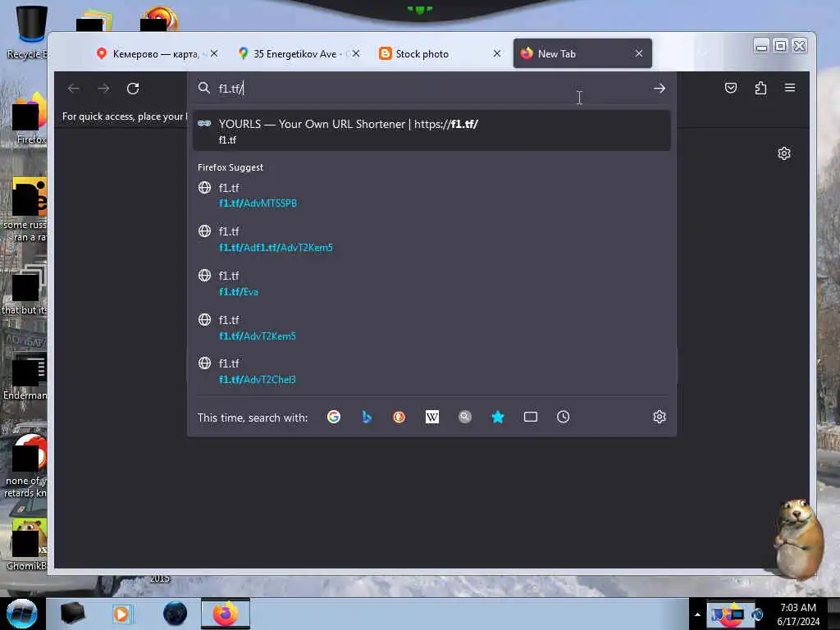The width and height of the screenshot is (840, 630).
Task: Choose the f1.tf/Adf1.tf/AdvT2Kem5 suggestion
Action: tap(431, 239)
